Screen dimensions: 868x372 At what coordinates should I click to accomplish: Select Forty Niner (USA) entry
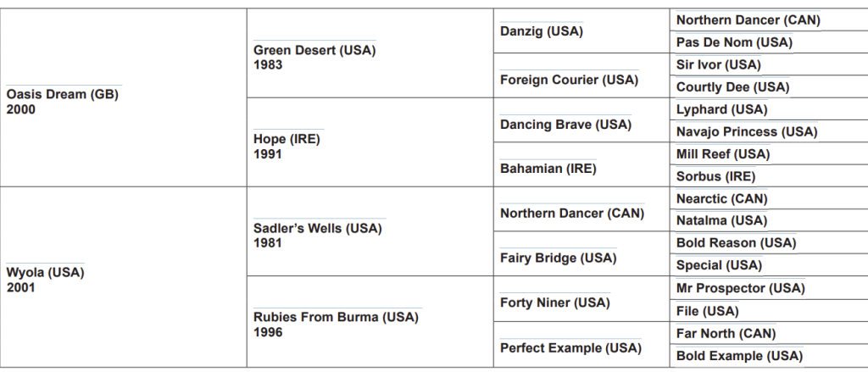554,303
